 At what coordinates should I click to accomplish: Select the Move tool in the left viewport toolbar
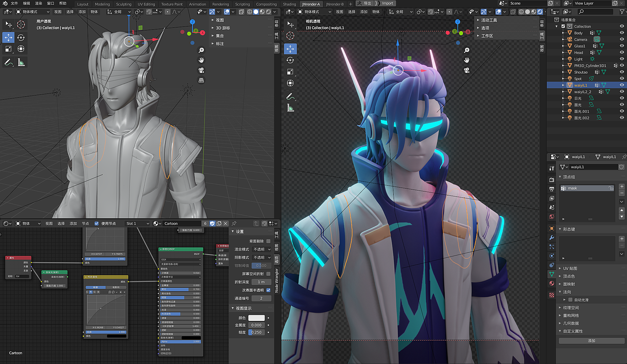[x=9, y=37]
